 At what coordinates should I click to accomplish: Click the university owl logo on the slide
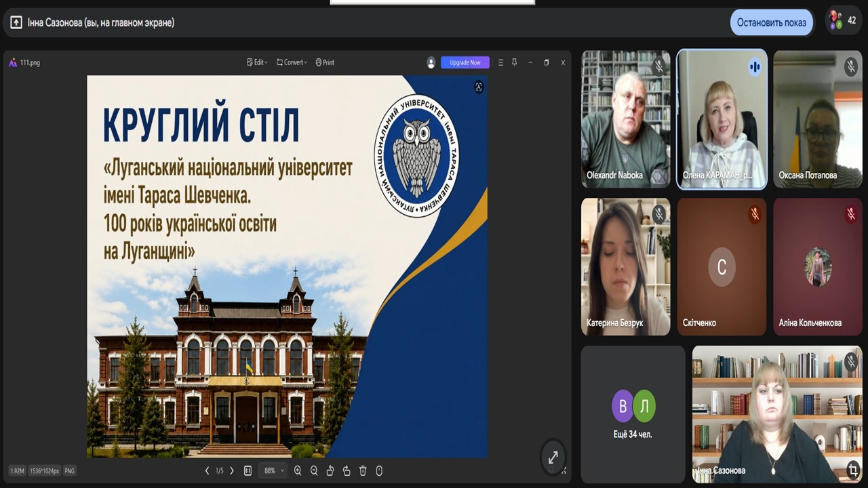coord(416,156)
